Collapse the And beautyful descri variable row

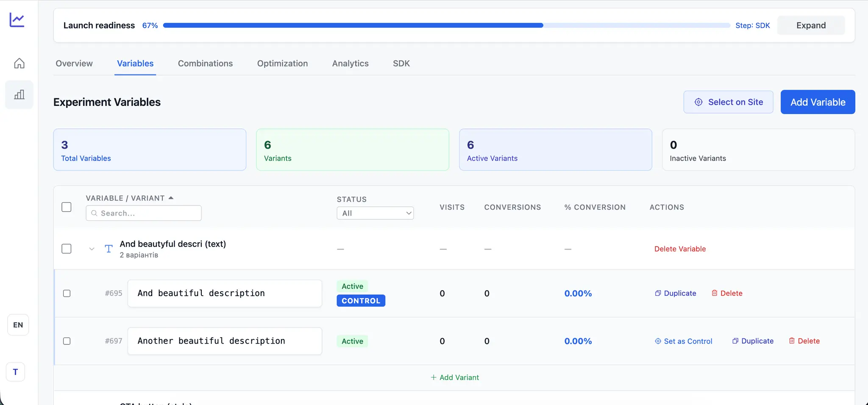tap(92, 249)
